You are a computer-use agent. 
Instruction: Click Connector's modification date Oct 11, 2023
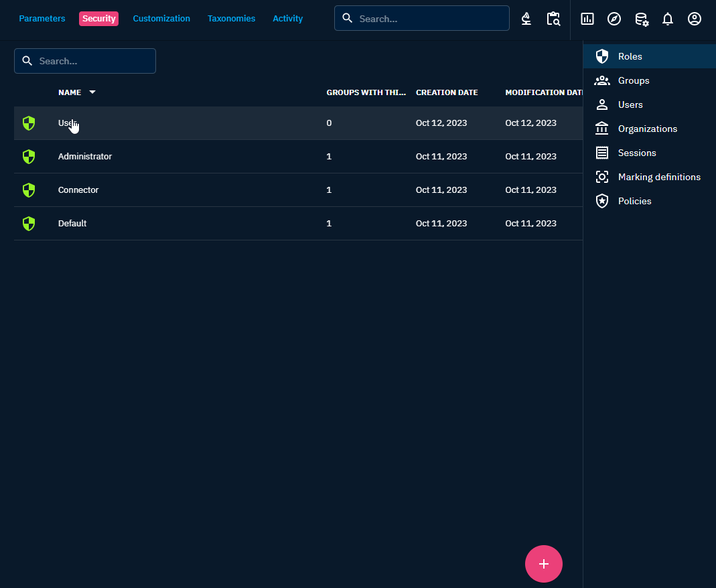[x=530, y=190]
